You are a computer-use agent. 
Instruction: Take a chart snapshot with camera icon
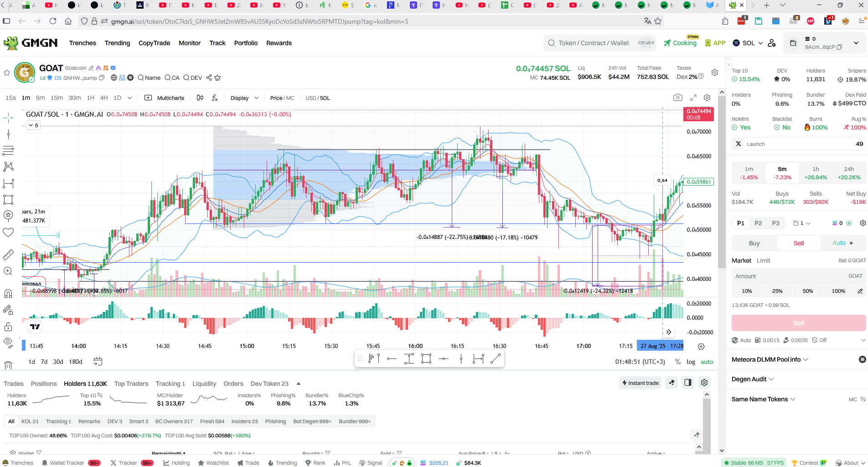678,98
